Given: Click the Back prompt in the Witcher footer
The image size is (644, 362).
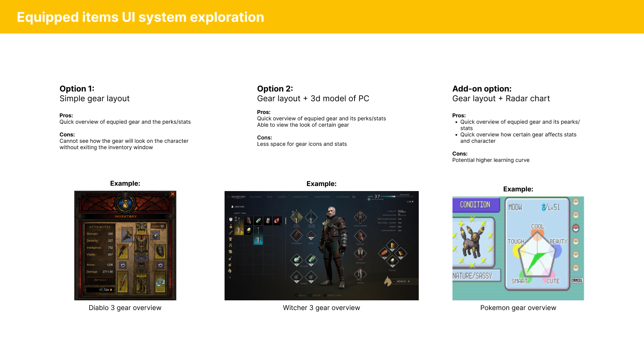Looking at the screenshot, I should (300, 296).
